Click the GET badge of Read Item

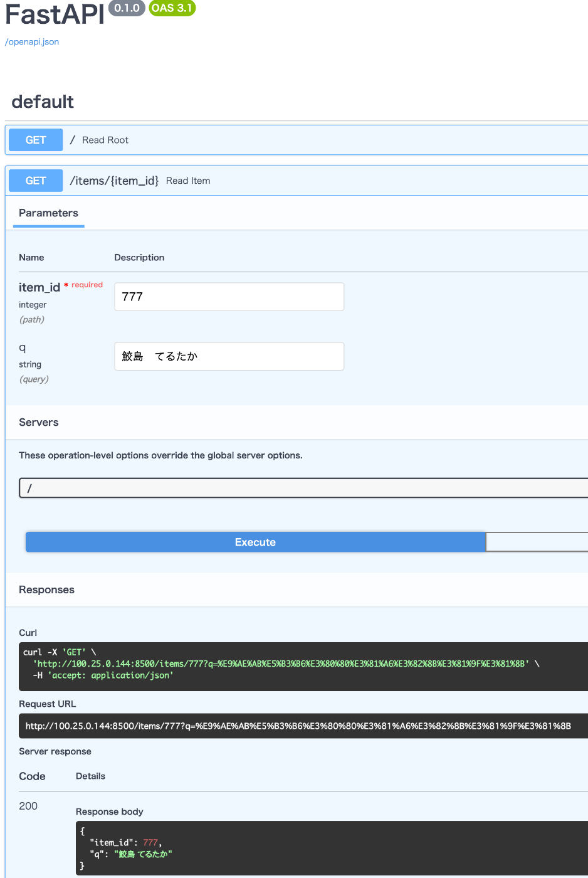(36, 181)
